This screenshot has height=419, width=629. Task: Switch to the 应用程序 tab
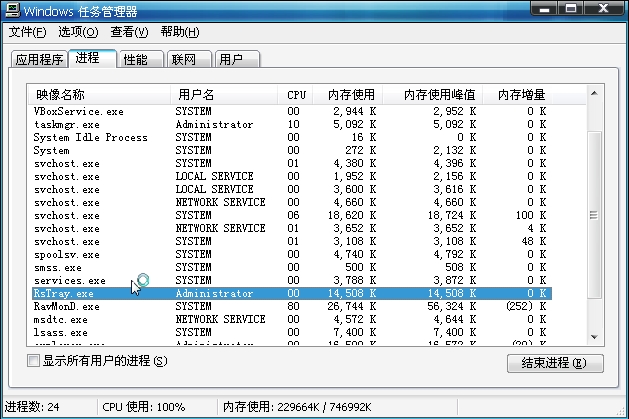pos(39,59)
